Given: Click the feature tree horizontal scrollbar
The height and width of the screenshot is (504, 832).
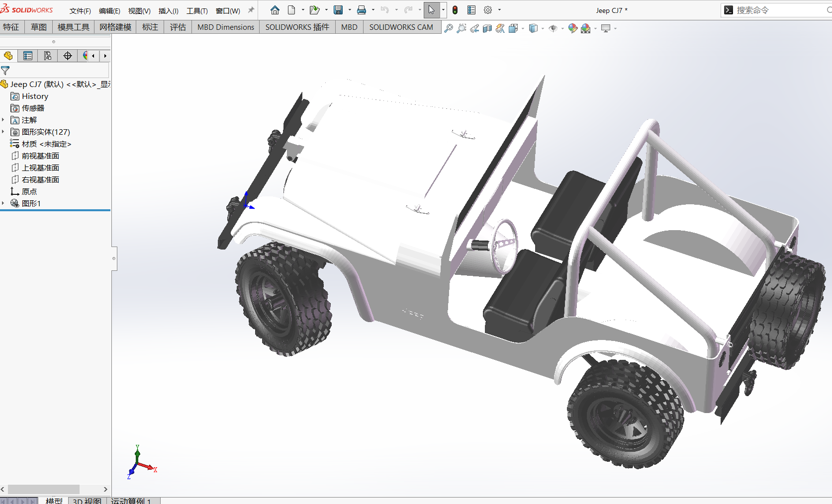Looking at the screenshot, I should pos(44,489).
